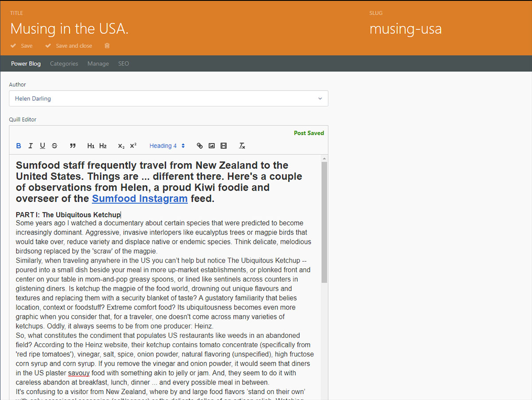
Task: Toggle bold formatting in Quill toolbar
Action: [x=19, y=146]
